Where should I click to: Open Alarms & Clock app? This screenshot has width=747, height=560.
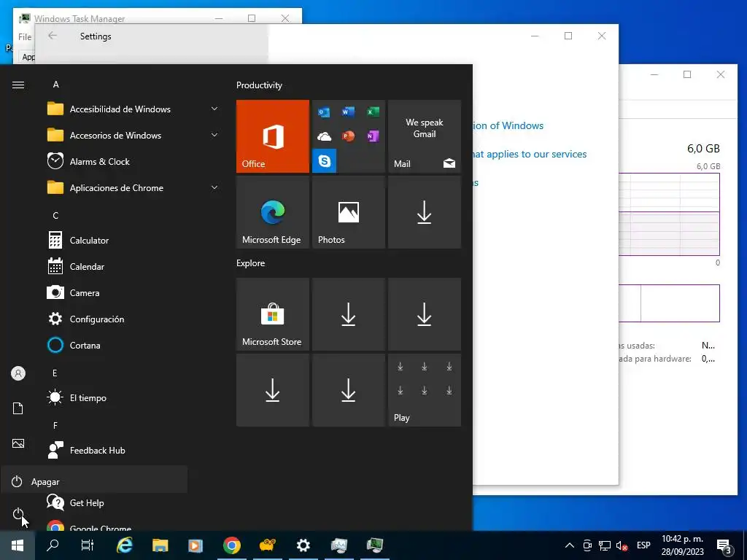pyautogui.click(x=133, y=161)
